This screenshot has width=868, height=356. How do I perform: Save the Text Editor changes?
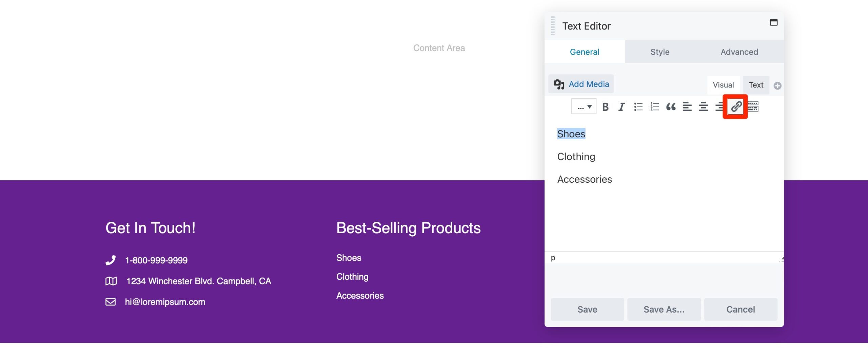click(x=587, y=309)
